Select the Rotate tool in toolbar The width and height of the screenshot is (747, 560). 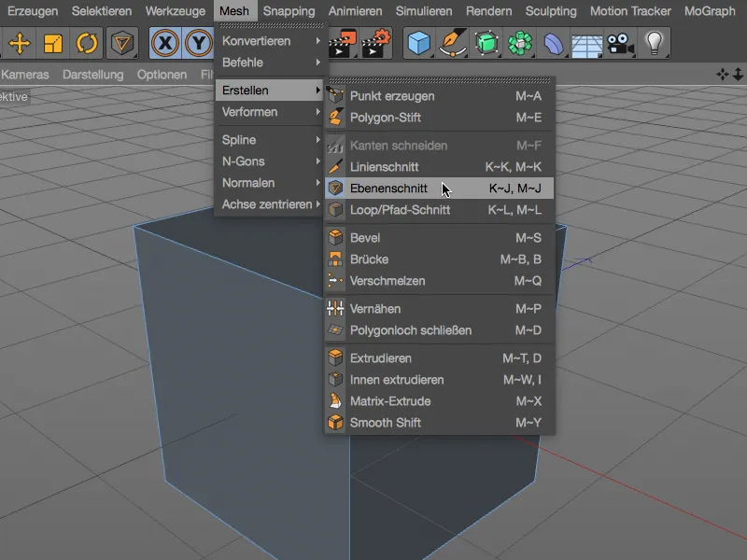point(87,43)
